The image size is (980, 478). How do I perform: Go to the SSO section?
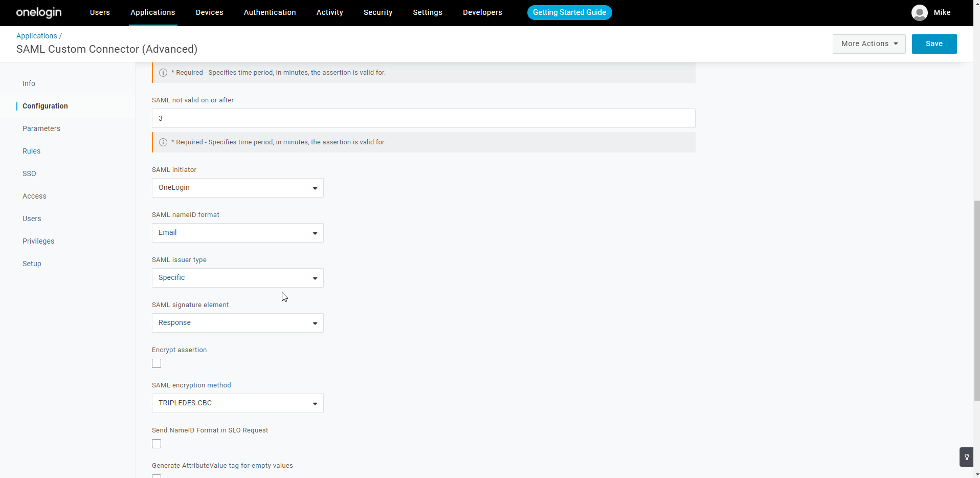(x=29, y=173)
